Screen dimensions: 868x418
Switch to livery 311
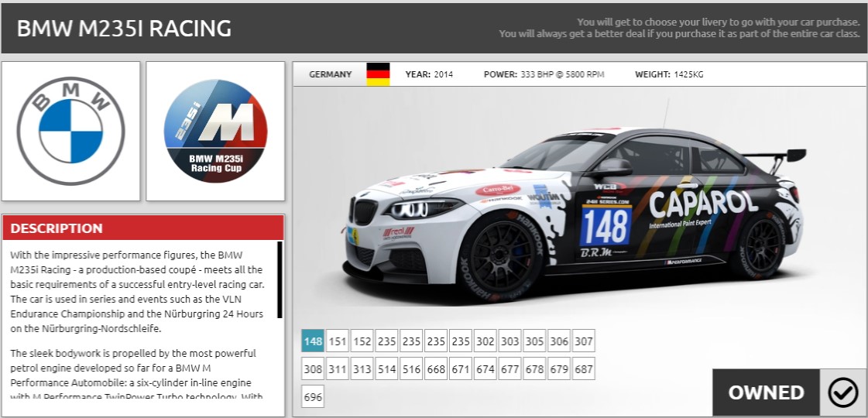point(338,368)
